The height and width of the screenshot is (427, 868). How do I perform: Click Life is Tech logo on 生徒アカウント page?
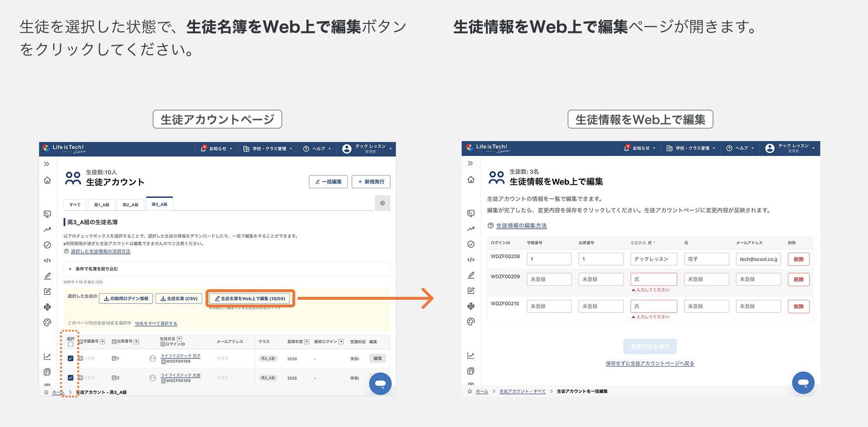point(64,148)
